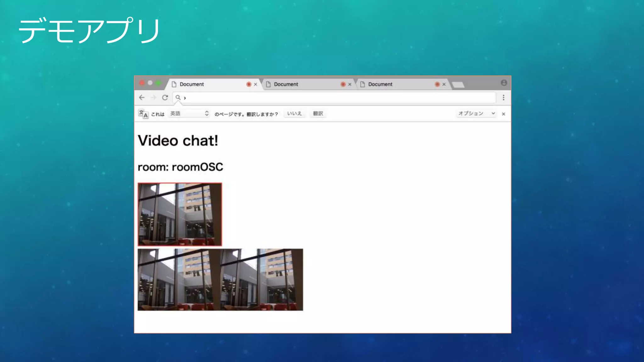
Task: Click the address bar search magnifier icon
Action: [x=178, y=98]
